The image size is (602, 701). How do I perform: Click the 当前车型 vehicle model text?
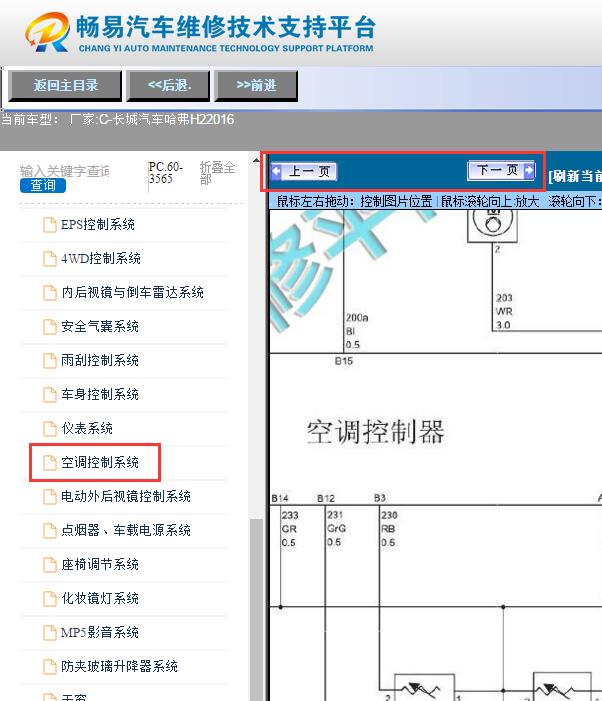point(117,119)
